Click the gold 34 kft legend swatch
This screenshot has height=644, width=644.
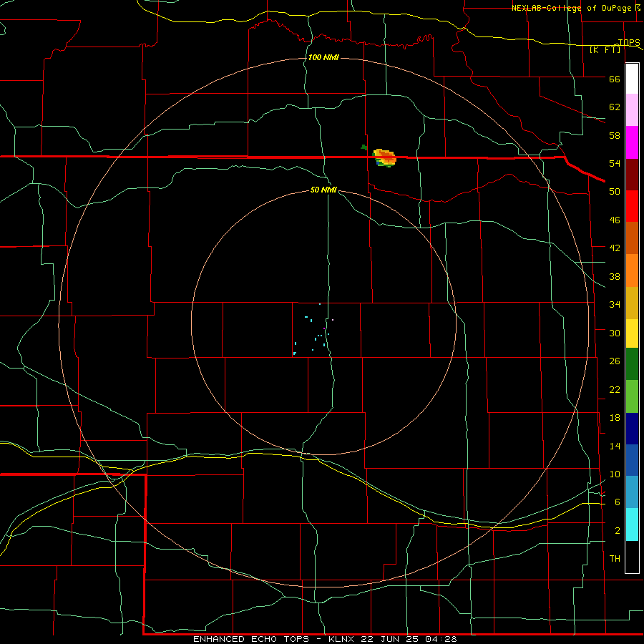click(x=632, y=303)
